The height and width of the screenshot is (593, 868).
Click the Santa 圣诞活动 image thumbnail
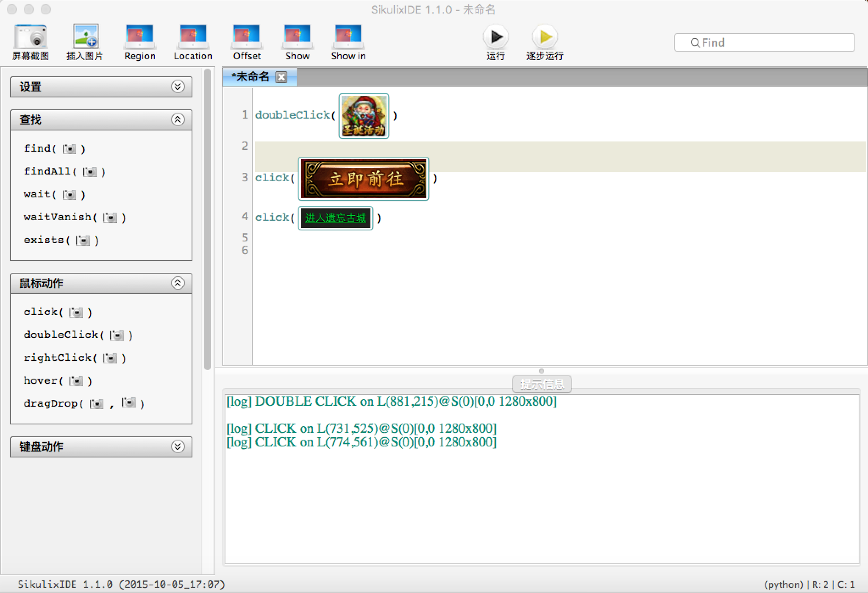click(364, 116)
